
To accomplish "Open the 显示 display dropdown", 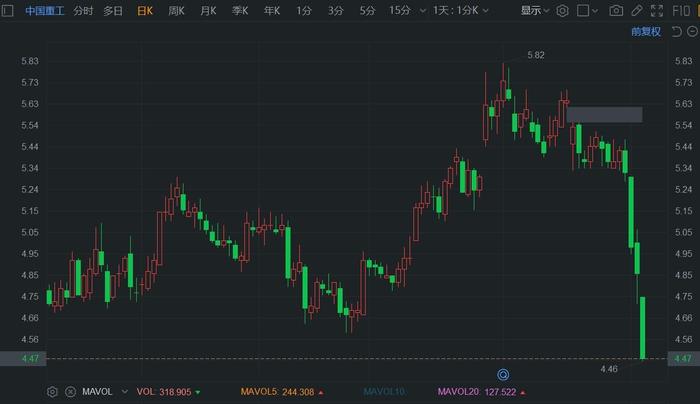I will pos(534,10).
